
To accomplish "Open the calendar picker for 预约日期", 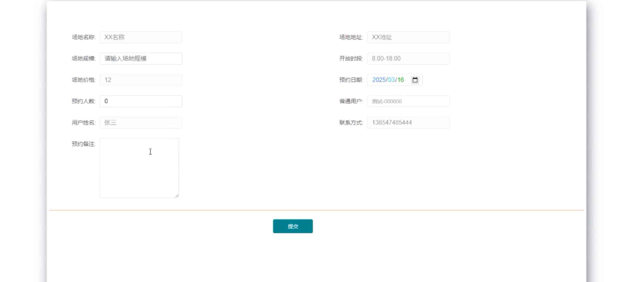I will [415, 80].
